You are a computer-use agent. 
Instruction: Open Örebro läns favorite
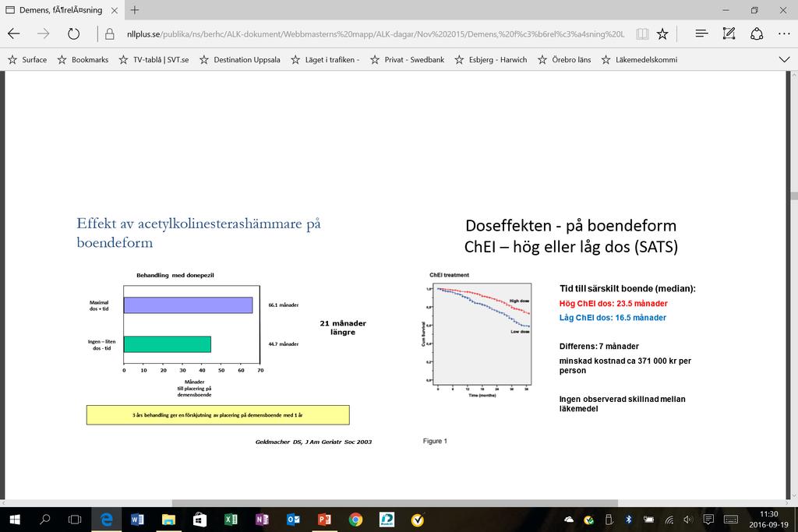pyautogui.click(x=564, y=59)
